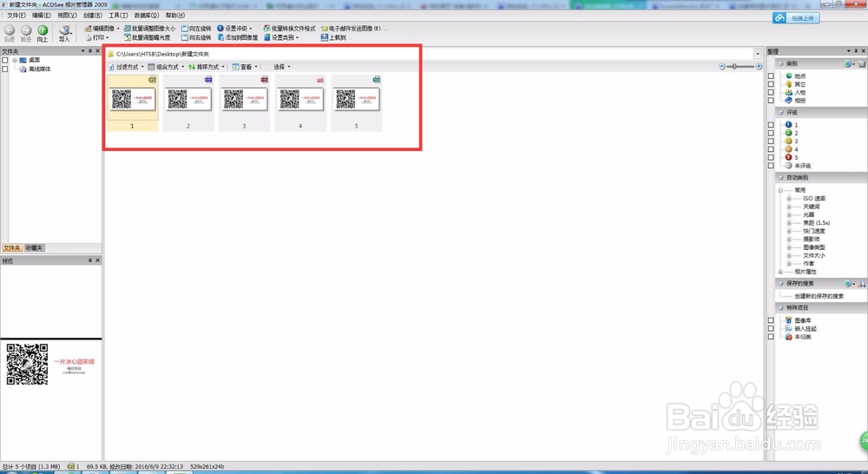This screenshot has width=868, height=474.
Task: Click the 上载到 (Upload to) tool
Action: (334, 37)
